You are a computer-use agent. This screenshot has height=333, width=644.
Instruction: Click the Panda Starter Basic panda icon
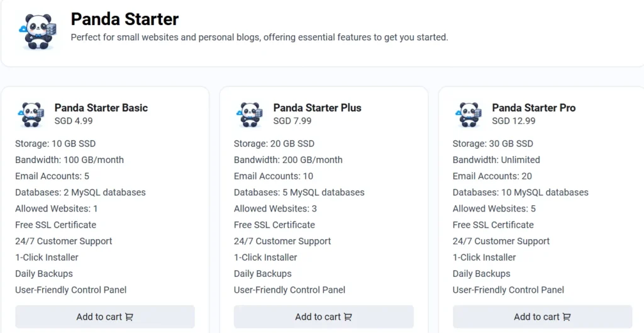pyautogui.click(x=31, y=115)
